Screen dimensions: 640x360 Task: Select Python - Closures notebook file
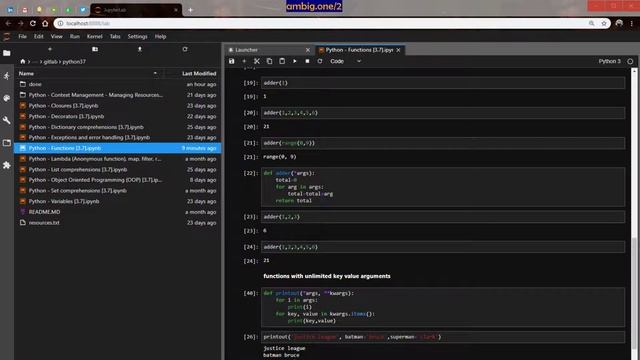118,105
